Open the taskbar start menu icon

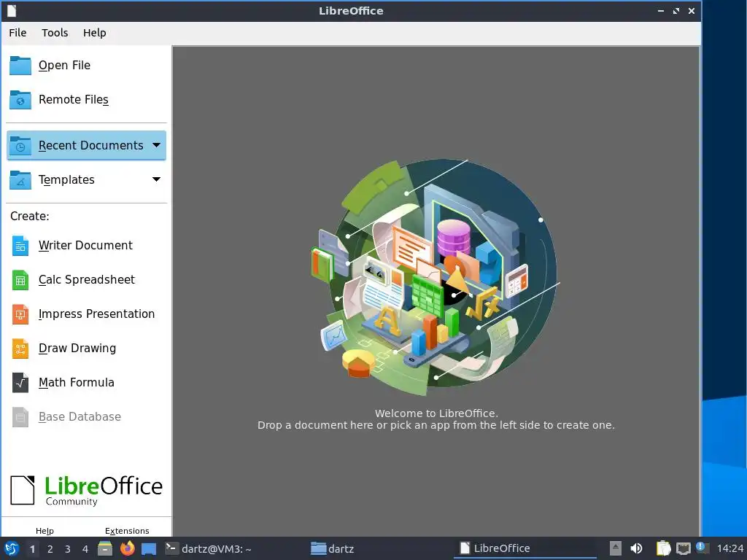click(x=12, y=548)
